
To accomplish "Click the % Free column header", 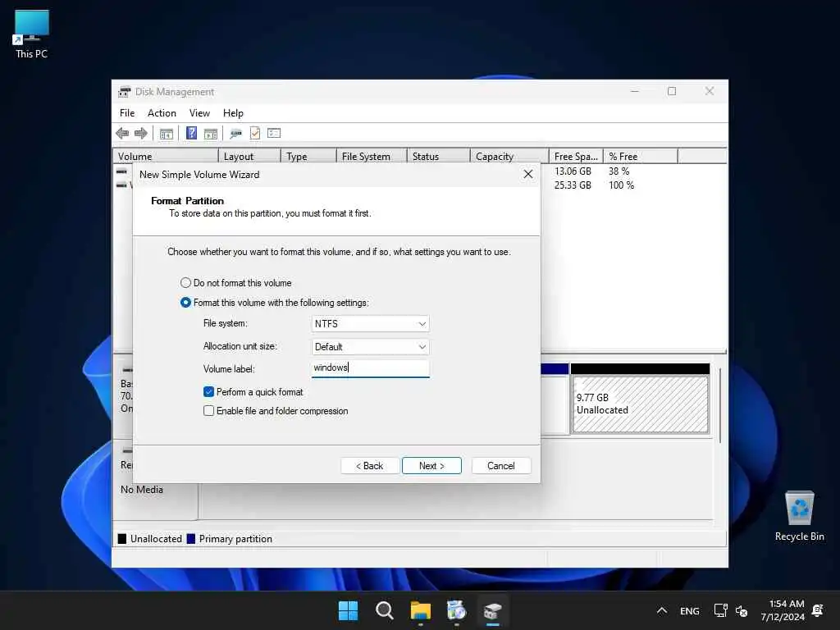I will click(641, 156).
